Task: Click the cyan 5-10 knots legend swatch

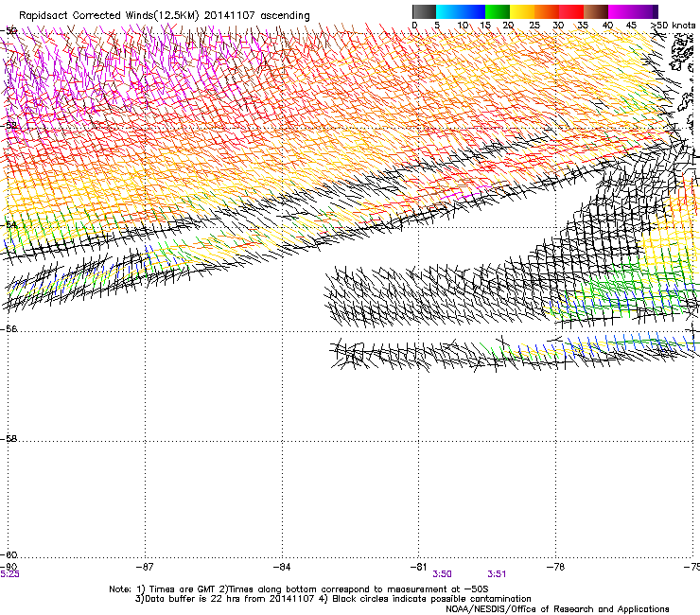Action: pyautogui.click(x=447, y=11)
